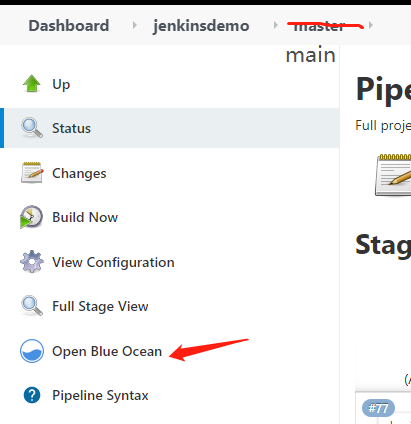The height and width of the screenshot is (424, 411).
Task: Click the large notepad icon in main panel
Action: (393, 175)
